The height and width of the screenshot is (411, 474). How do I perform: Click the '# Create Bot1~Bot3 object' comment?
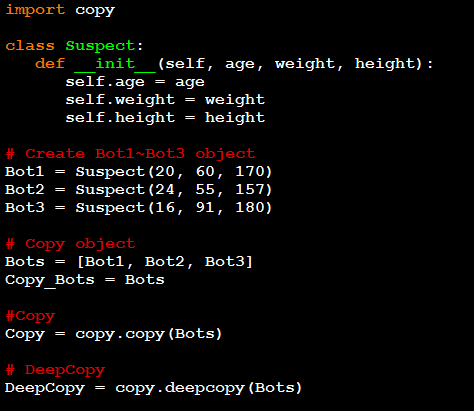[130, 154]
